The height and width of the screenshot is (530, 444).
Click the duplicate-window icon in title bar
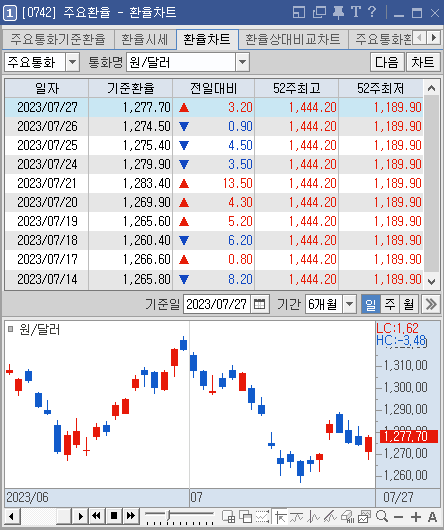pyautogui.click(x=319, y=13)
